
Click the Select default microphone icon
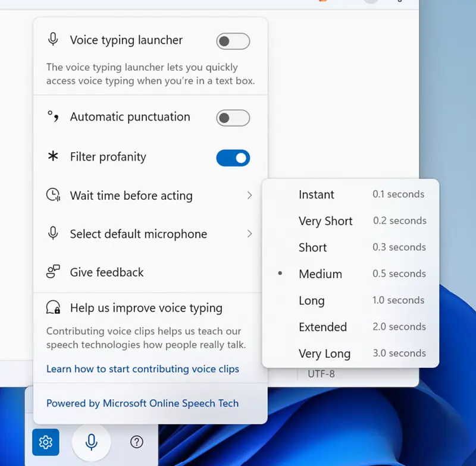tap(54, 234)
